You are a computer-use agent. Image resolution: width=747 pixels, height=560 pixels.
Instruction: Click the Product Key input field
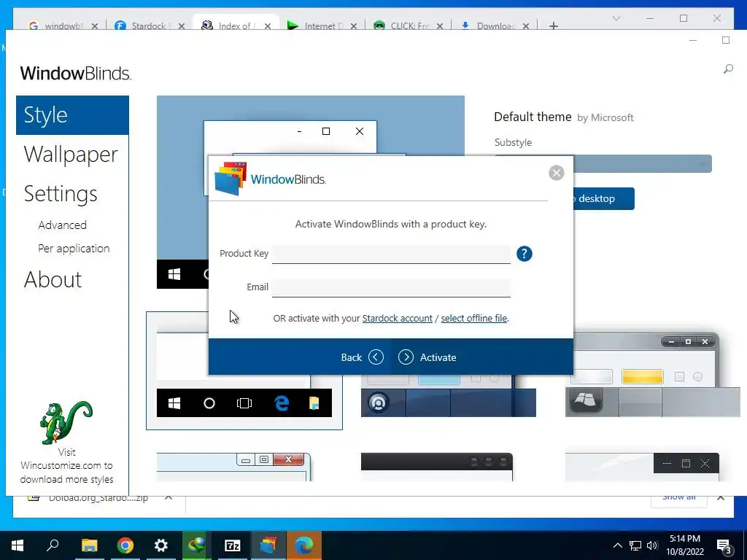coord(391,254)
